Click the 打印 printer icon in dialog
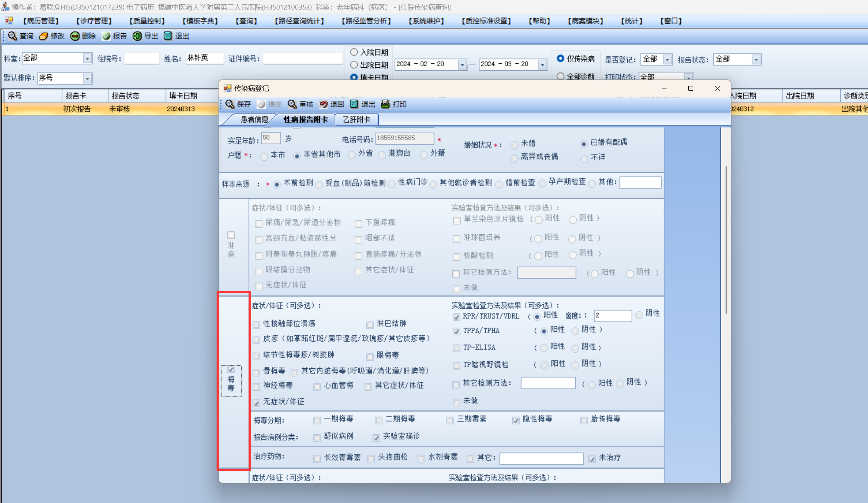Viewport: 868px width, 503px height. point(385,104)
